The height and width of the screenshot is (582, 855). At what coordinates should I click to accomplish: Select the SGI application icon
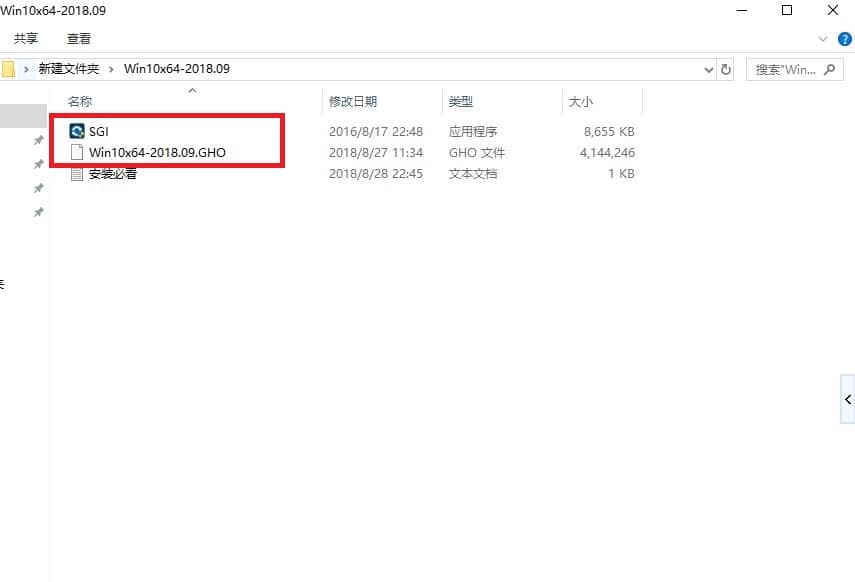tap(78, 131)
